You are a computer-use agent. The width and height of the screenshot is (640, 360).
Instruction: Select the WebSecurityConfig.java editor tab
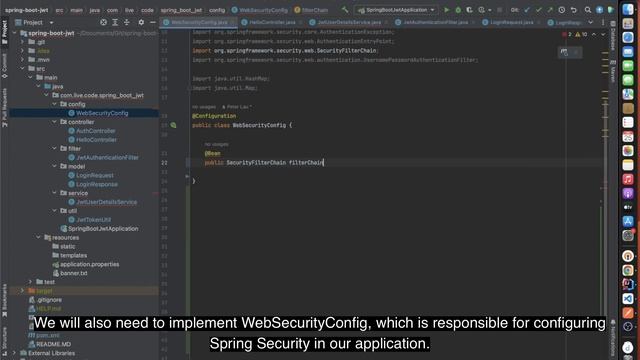coord(199,22)
